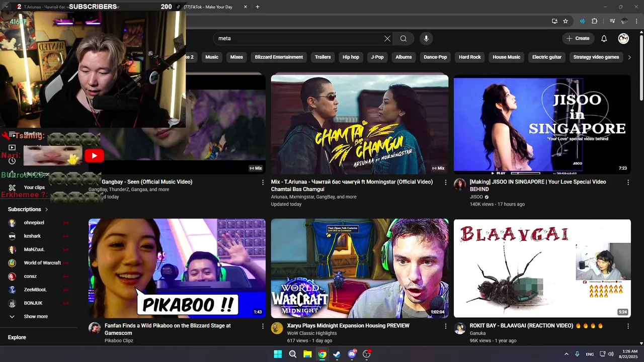This screenshot has width=644, height=362.
Task: Select the Hip hop filter chip
Action: [x=351, y=57]
